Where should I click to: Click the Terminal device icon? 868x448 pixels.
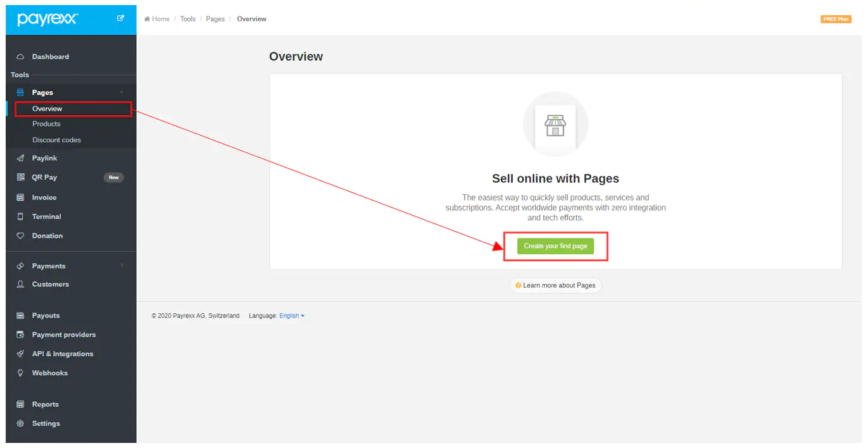20,216
